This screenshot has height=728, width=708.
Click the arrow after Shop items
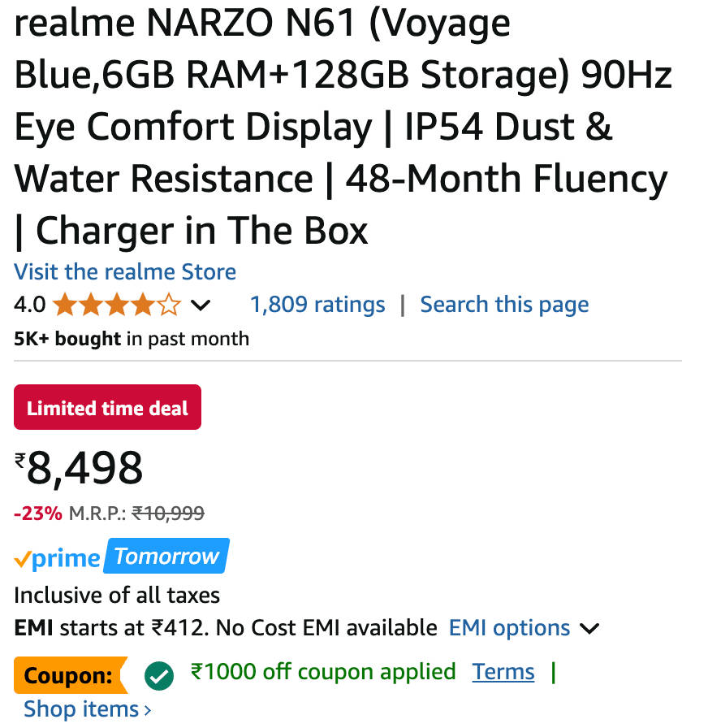[147, 710]
